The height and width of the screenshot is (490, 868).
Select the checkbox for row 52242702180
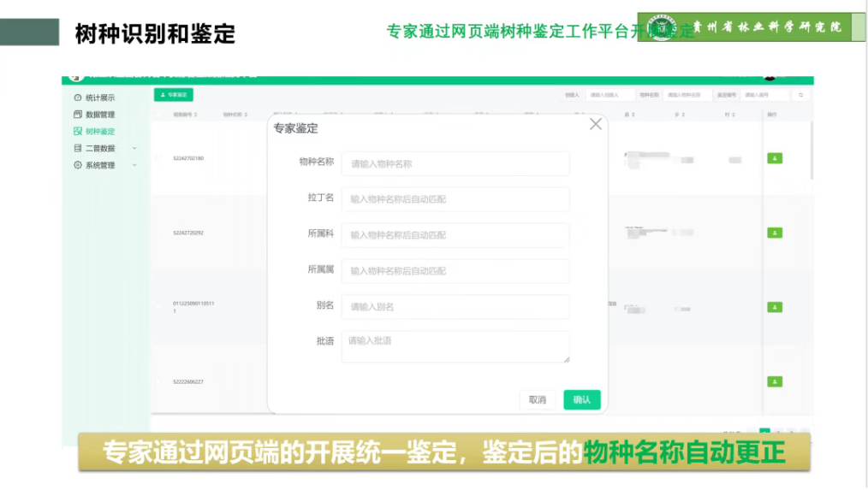point(158,158)
